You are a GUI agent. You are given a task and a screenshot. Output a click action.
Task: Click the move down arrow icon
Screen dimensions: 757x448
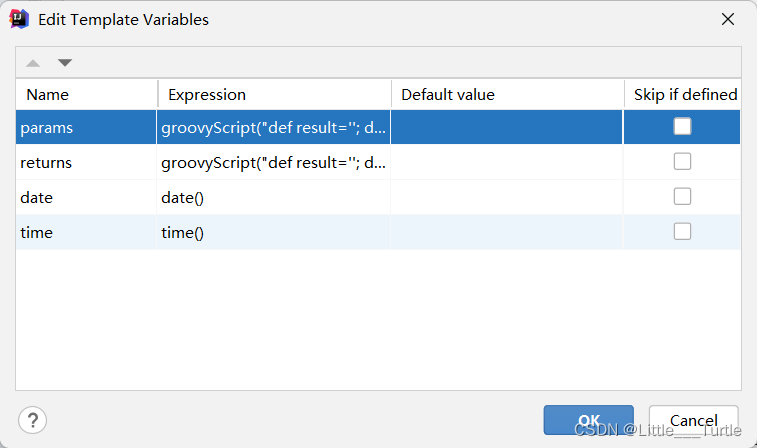65,63
